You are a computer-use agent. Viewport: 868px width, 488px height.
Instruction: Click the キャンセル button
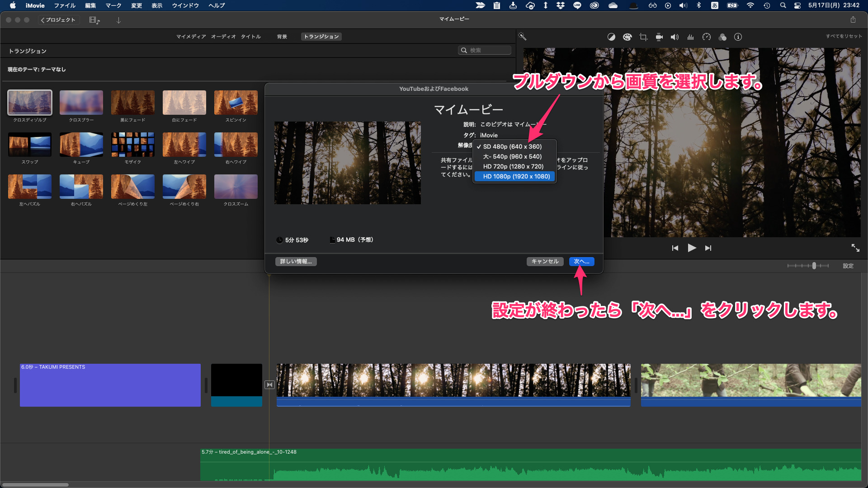[x=545, y=261]
